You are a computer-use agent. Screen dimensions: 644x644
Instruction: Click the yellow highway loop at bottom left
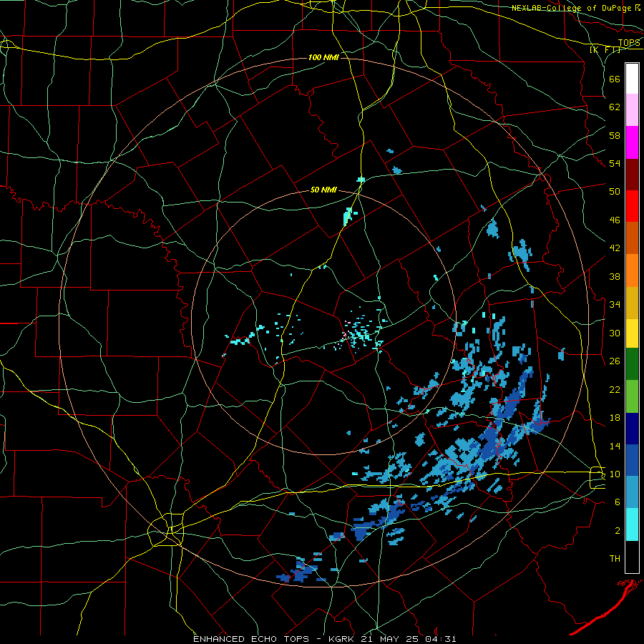166,530
